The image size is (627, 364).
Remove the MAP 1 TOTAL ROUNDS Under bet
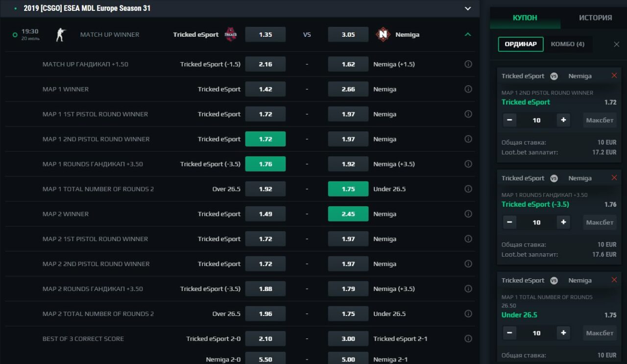pos(614,280)
